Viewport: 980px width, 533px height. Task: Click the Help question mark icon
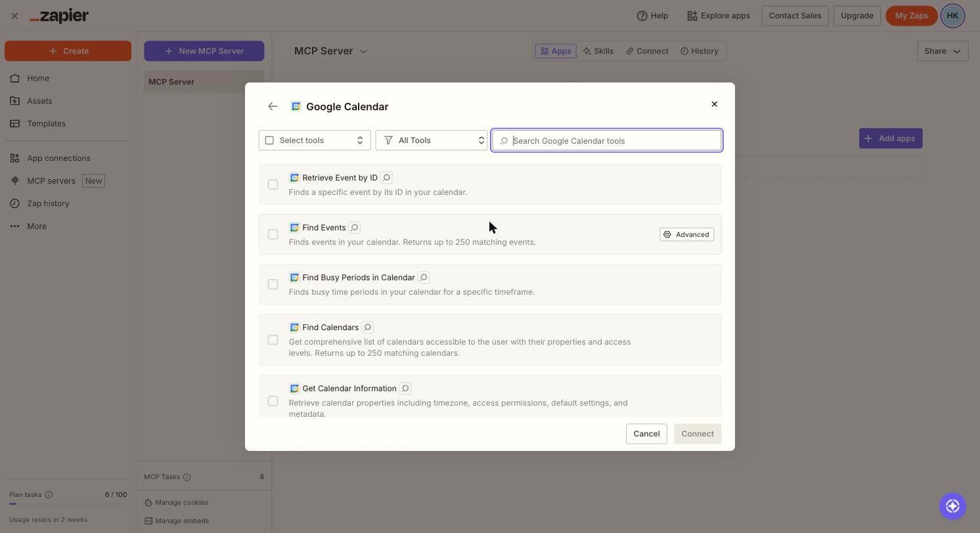pyautogui.click(x=642, y=16)
